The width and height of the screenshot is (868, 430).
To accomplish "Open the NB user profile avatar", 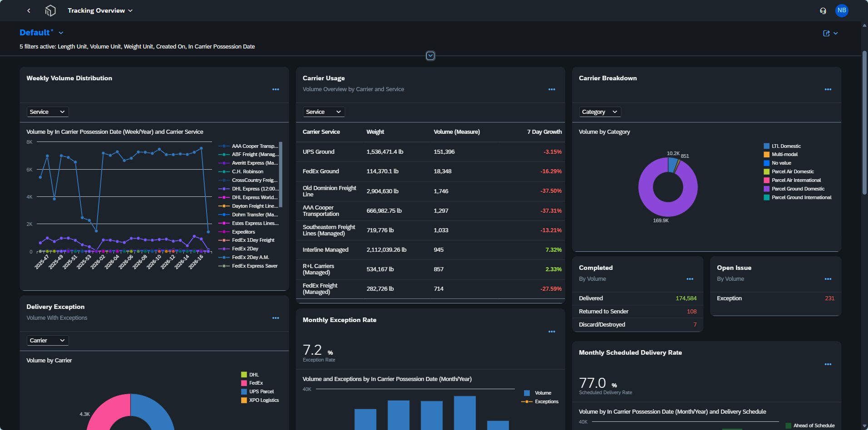I will pyautogui.click(x=842, y=10).
